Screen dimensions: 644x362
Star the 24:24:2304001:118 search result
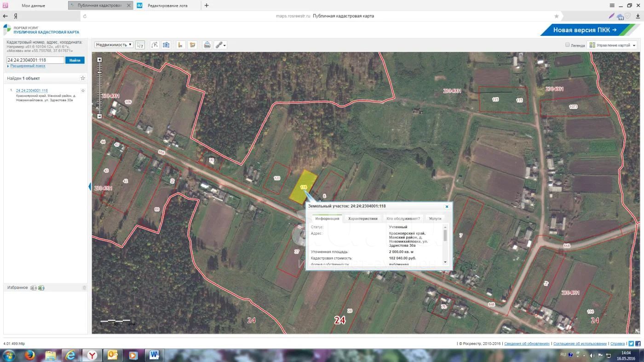83,90
